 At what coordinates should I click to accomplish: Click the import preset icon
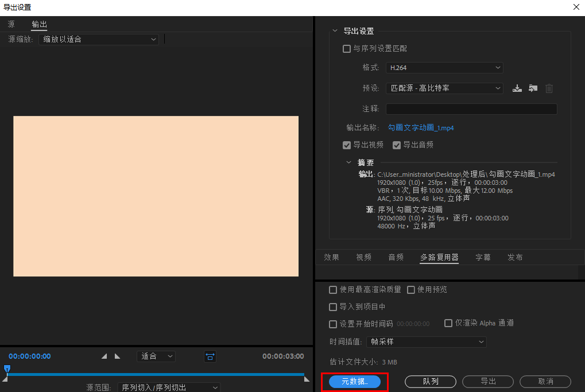[x=533, y=88]
